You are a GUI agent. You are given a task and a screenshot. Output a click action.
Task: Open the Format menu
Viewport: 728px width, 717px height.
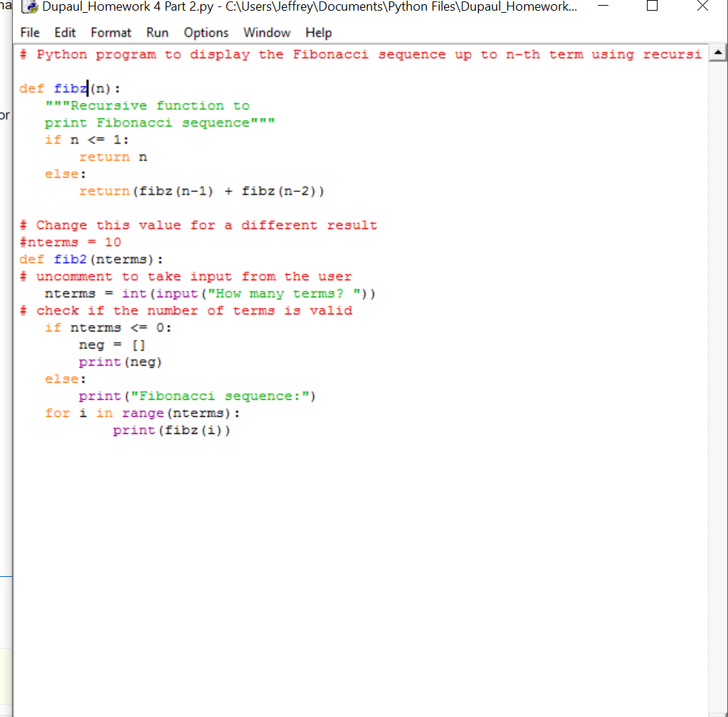(x=111, y=33)
